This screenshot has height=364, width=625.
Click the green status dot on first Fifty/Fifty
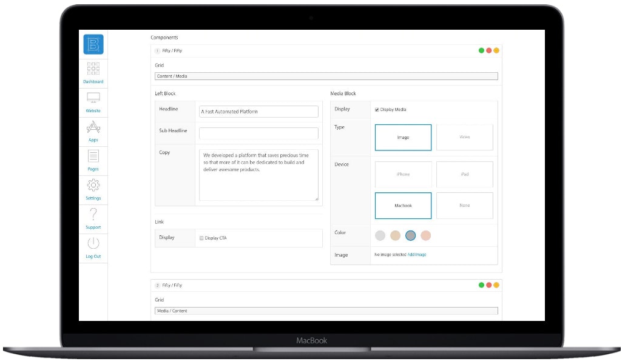(482, 50)
